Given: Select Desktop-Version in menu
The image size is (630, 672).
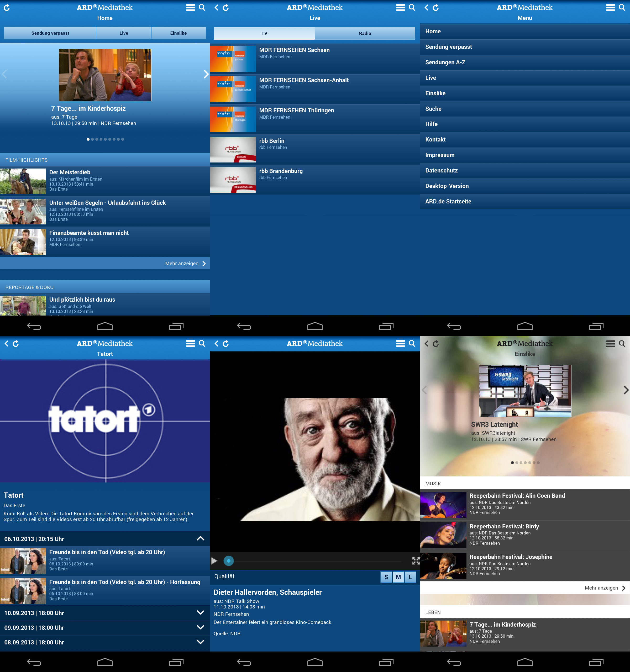Looking at the screenshot, I should tap(525, 186).
